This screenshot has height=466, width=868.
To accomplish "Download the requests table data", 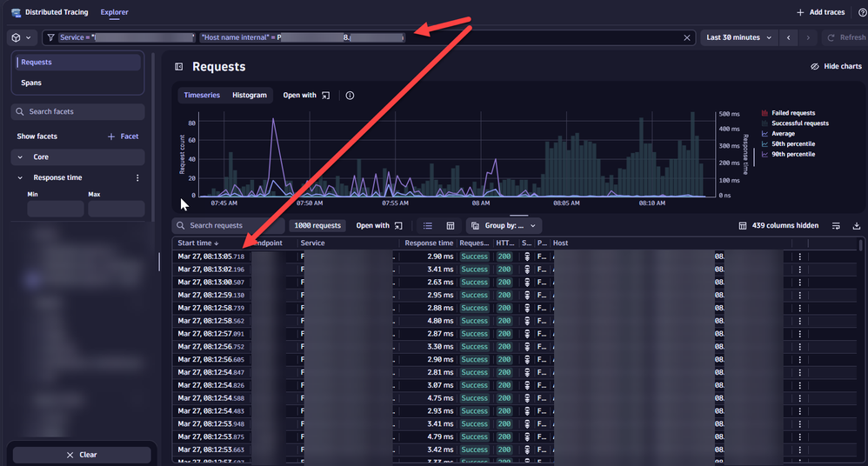I will (857, 226).
